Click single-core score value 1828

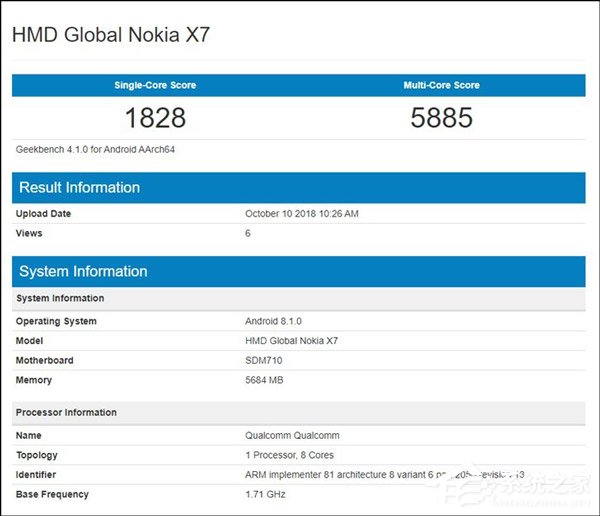[x=155, y=118]
